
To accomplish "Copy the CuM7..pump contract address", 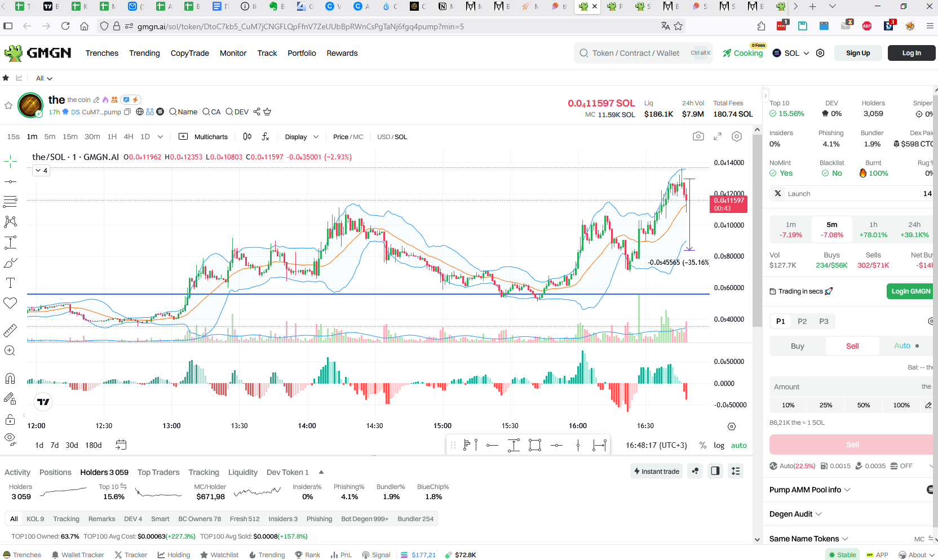I will click(x=127, y=112).
